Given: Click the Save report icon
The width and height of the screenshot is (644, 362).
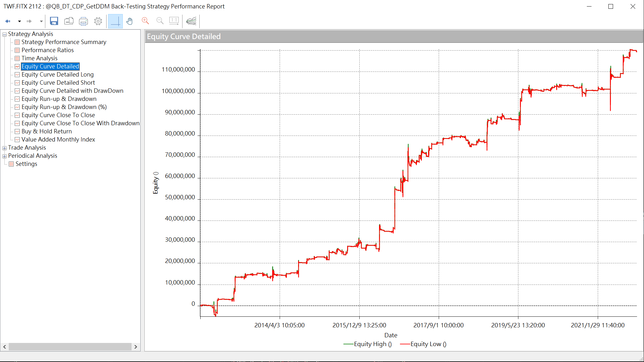Looking at the screenshot, I should click(54, 21).
